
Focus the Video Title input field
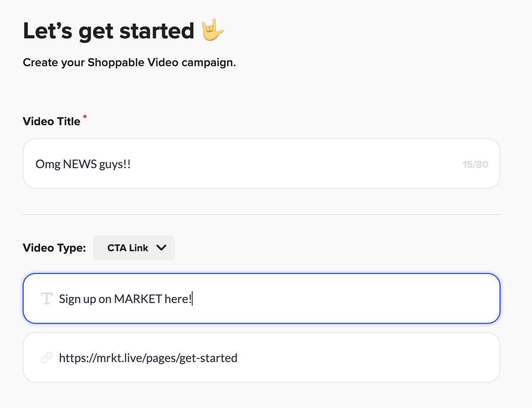(x=261, y=164)
